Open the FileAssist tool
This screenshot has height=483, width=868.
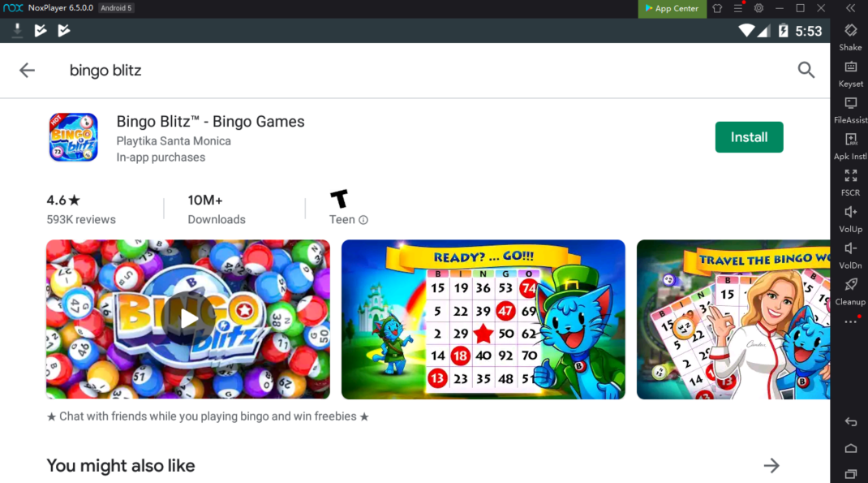tap(850, 110)
